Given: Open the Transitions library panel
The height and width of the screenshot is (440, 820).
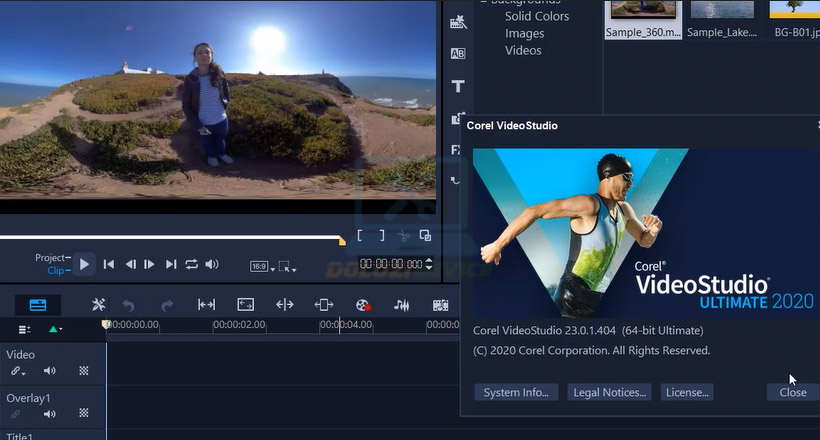Looking at the screenshot, I should (x=458, y=54).
